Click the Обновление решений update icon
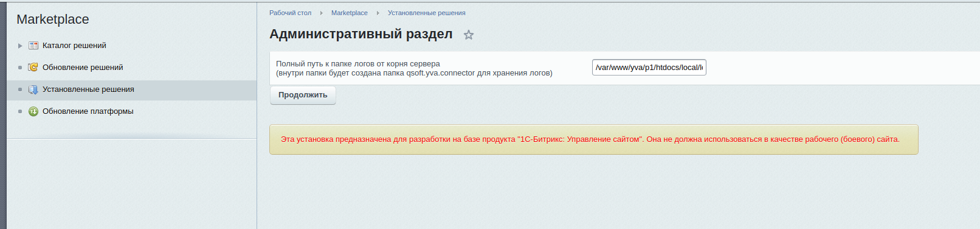 pyautogui.click(x=33, y=68)
